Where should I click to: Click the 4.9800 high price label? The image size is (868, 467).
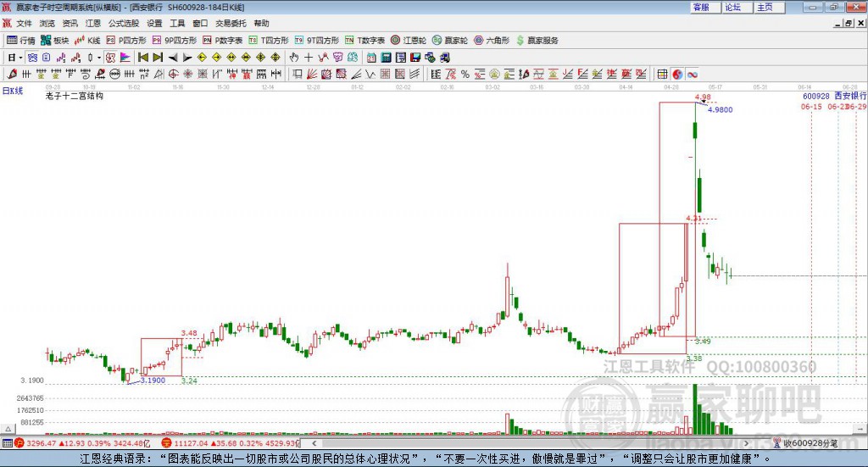click(x=721, y=109)
